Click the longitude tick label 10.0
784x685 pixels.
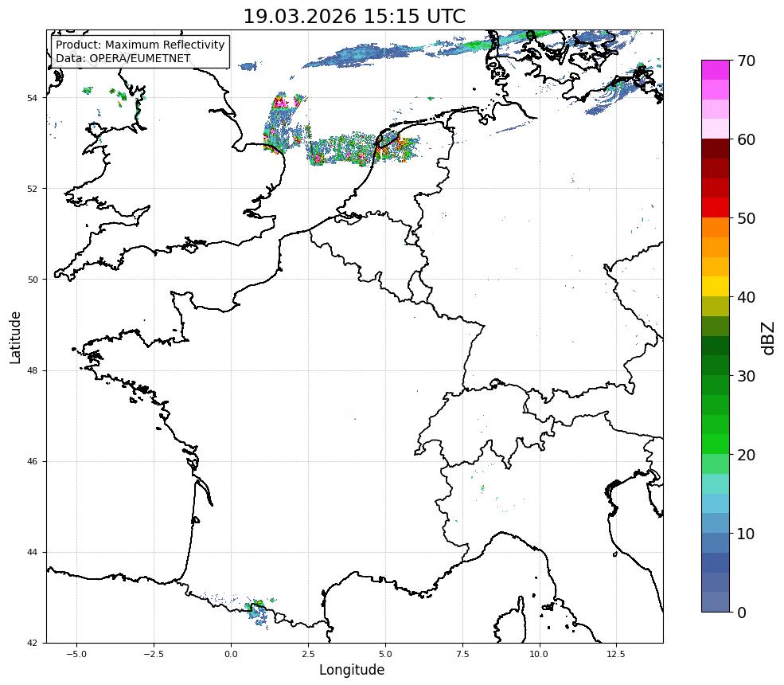click(539, 654)
